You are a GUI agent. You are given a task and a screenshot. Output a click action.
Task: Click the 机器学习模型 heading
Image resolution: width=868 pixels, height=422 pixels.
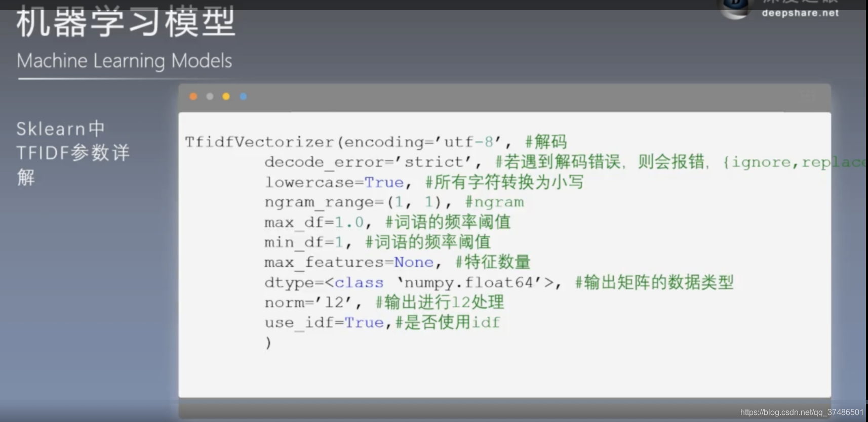[x=126, y=22]
